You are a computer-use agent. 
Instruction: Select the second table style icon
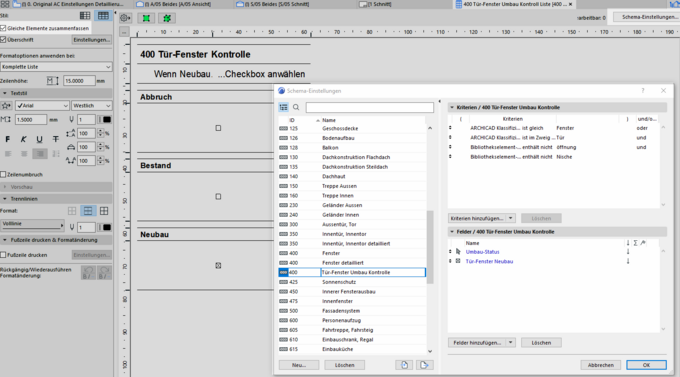point(103,16)
